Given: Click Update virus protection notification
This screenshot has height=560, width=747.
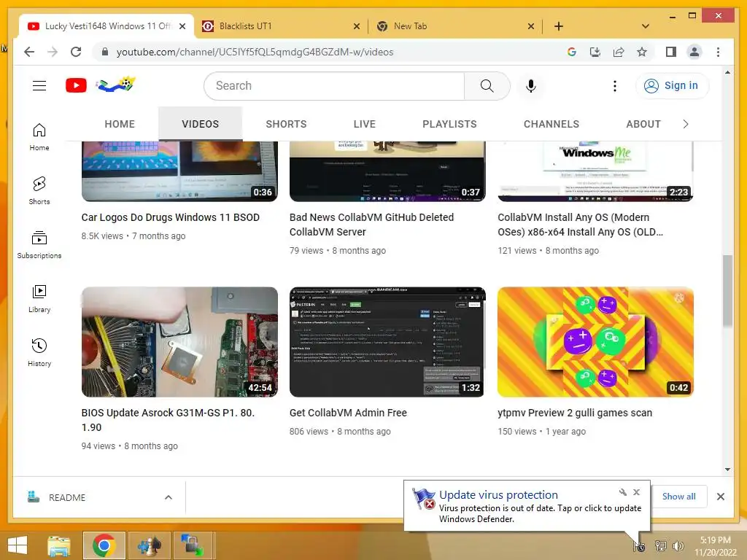Looking at the screenshot, I should 527,506.
